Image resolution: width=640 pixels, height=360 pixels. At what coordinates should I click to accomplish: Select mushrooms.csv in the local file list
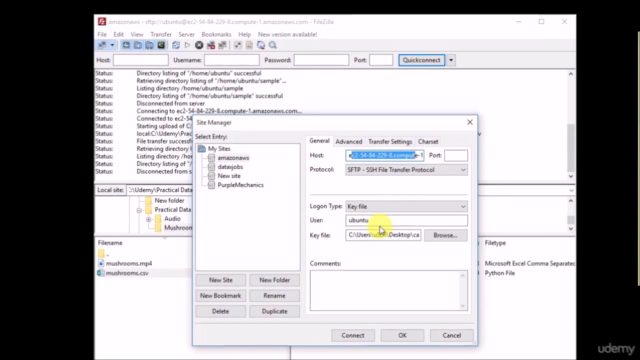[x=127, y=273]
